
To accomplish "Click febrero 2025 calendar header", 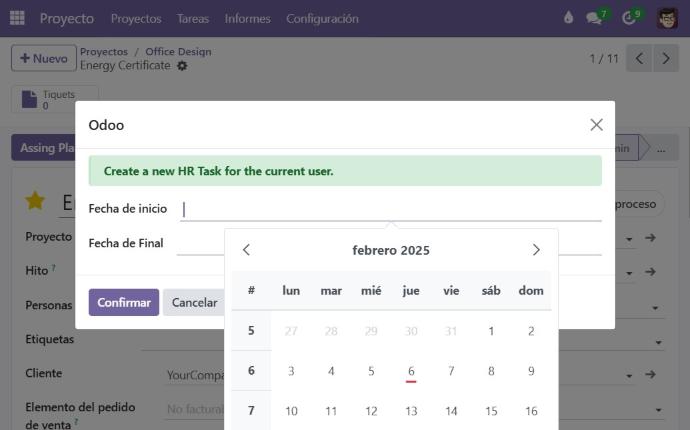I will [x=391, y=250].
